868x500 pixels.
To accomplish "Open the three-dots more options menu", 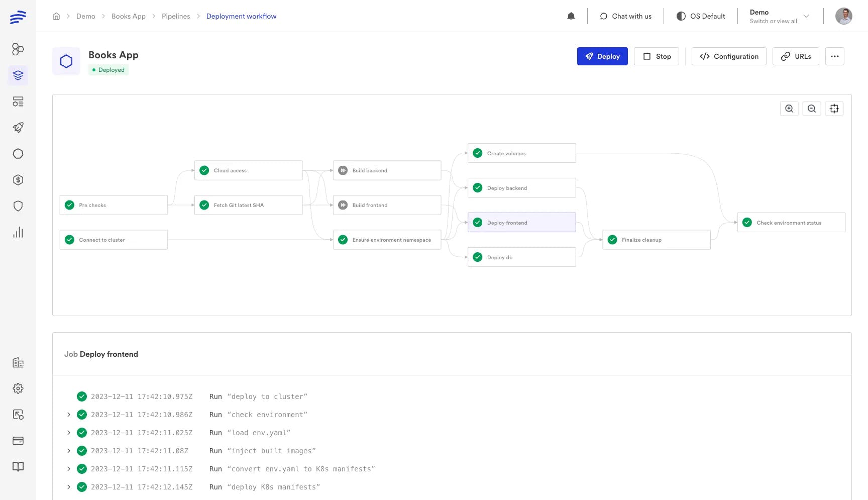I will [834, 56].
